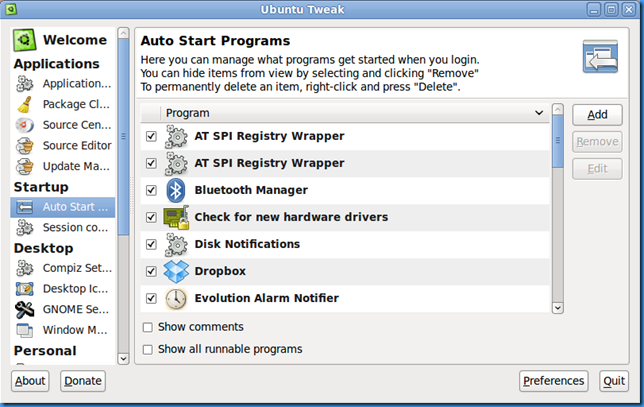Open GNOME Settings sidebar entry
644x407 pixels.
click(x=62, y=309)
